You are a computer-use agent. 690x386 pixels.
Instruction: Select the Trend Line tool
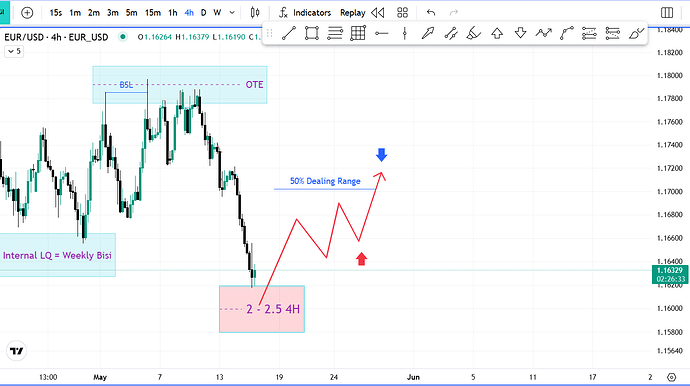coord(289,33)
